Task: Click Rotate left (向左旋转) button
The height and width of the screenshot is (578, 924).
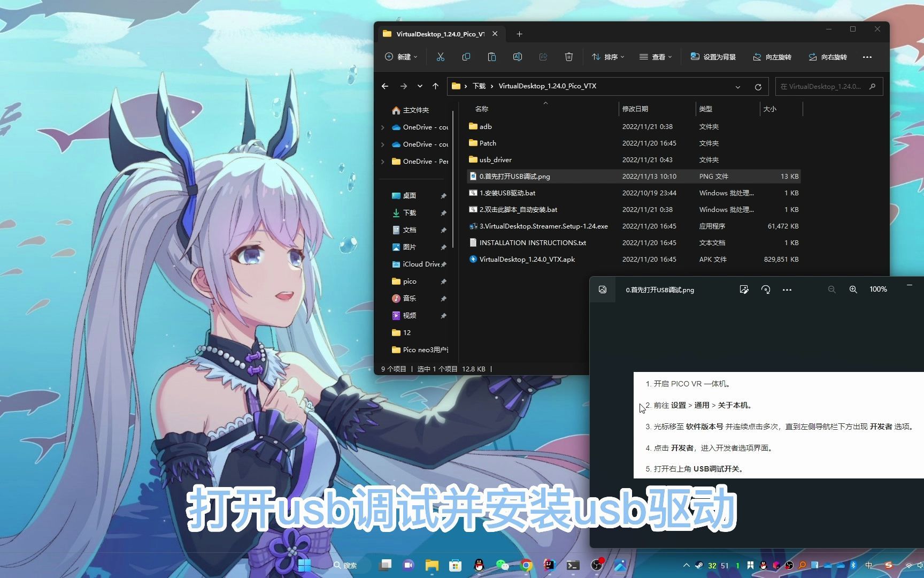Action: pos(772,57)
